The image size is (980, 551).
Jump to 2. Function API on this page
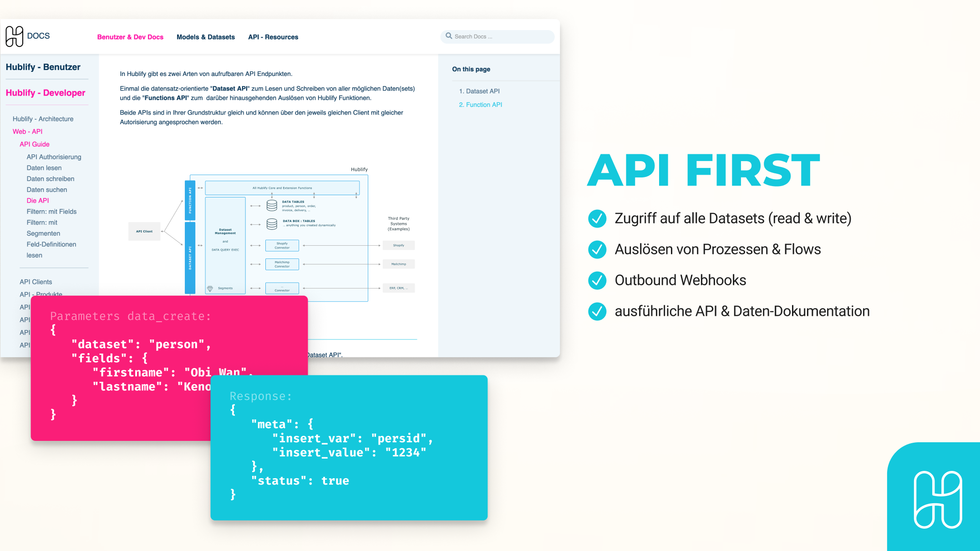tap(481, 105)
